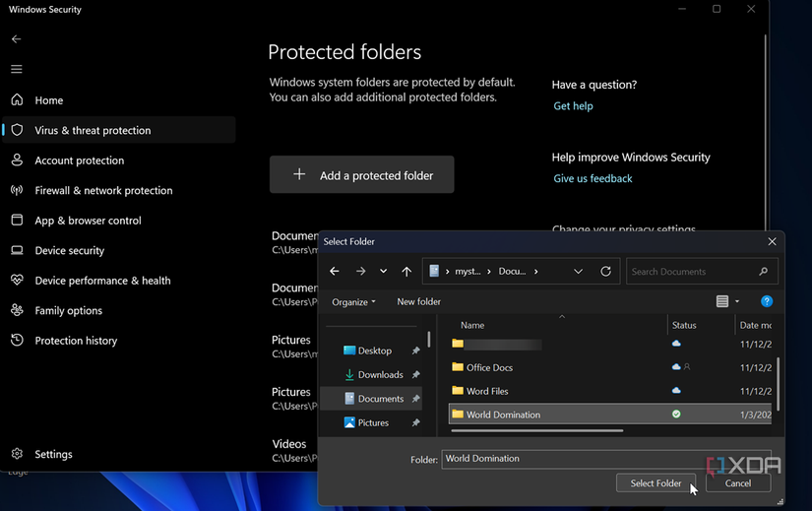Click Give us feedback link
Image resolution: width=812 pixels, height=511 pixels.
593,178
